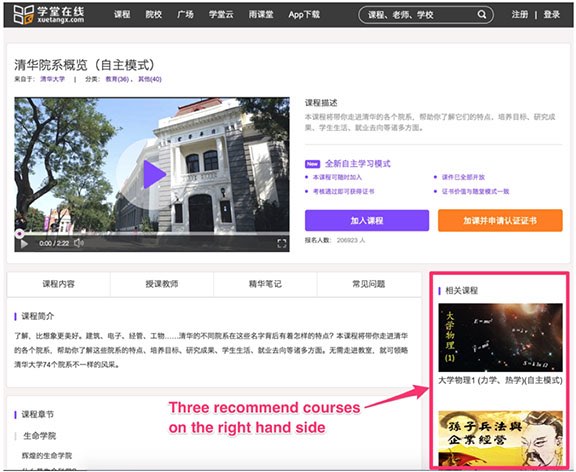
Task: Open 课程 in top navigation
Action: point(122,15)
